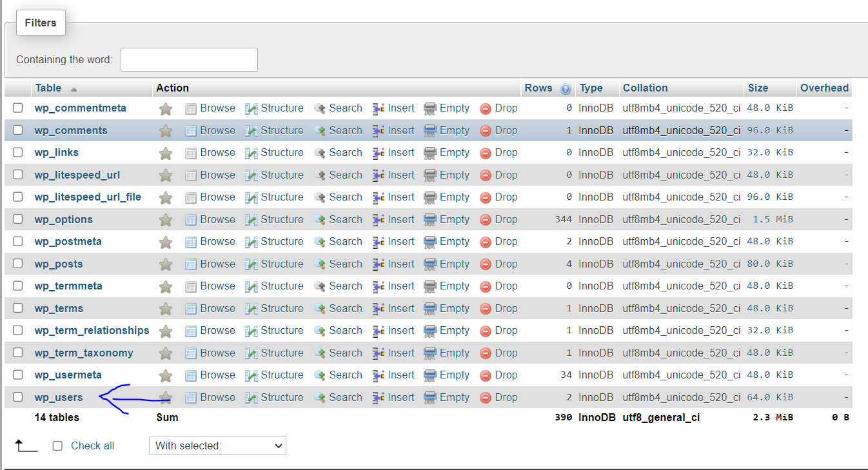Open the With selected dropdown
Screen dimensions: 868x470
[217, 446]
